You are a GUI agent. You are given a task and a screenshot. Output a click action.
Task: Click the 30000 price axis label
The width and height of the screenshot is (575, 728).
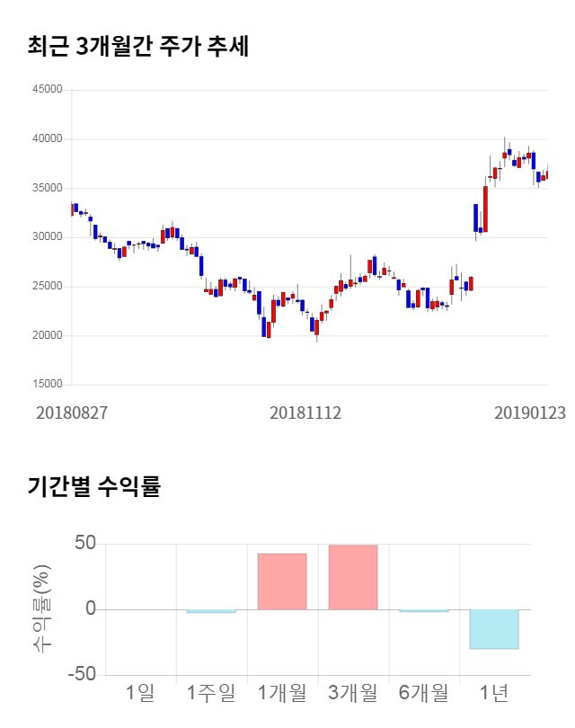click(47, 237)
